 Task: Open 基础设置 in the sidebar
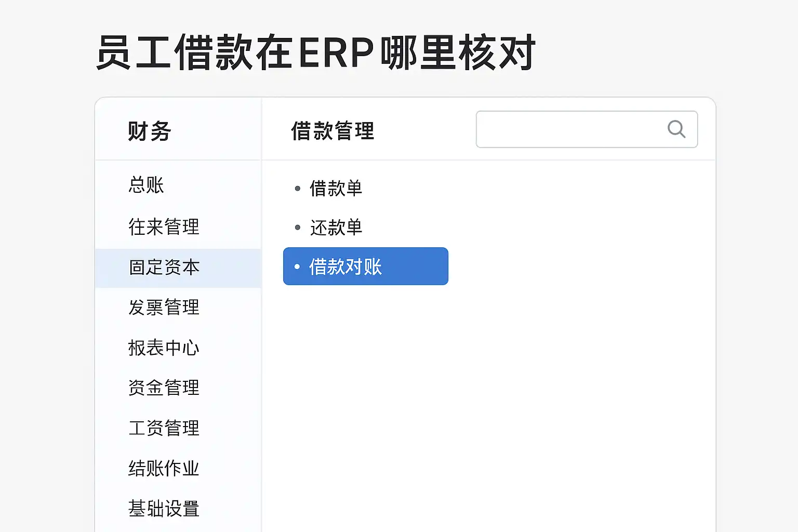pyautogui.click(x=164, y=508)
